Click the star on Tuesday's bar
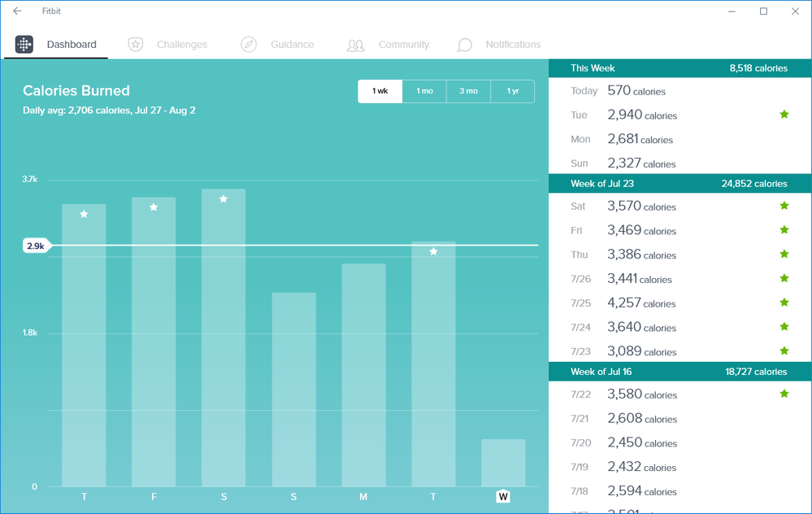Screen dimensions: 812x514 [x=433, y=251]
